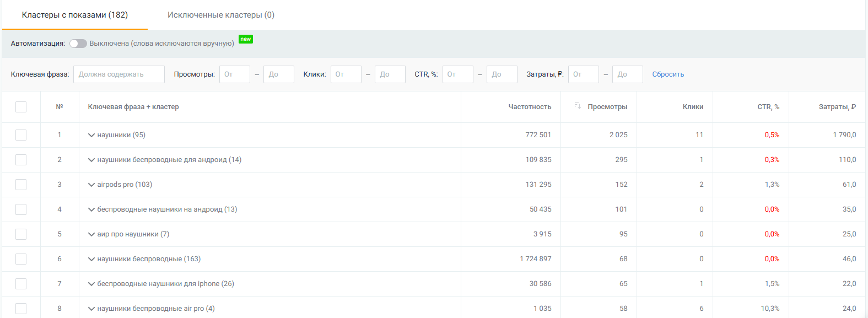868x318 pixels.
Task: Open Кластеры с показами (182) tab
Action: pos(75,15)
